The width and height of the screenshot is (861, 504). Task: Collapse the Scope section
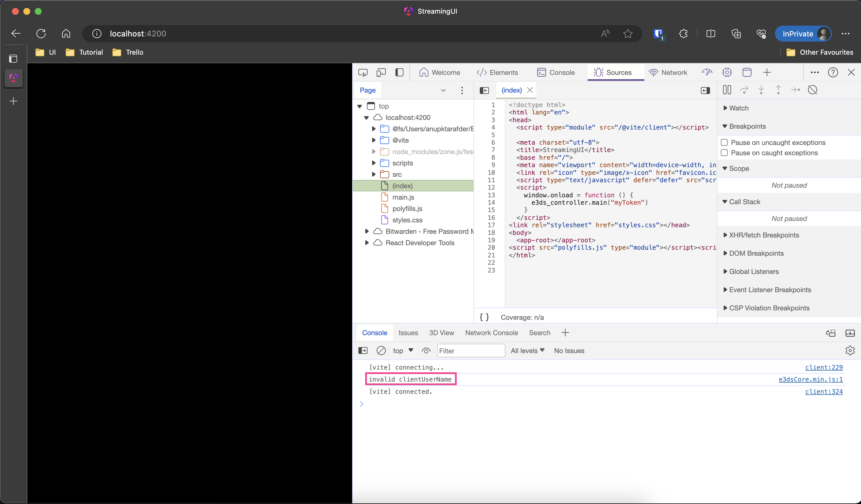(736, 168)
